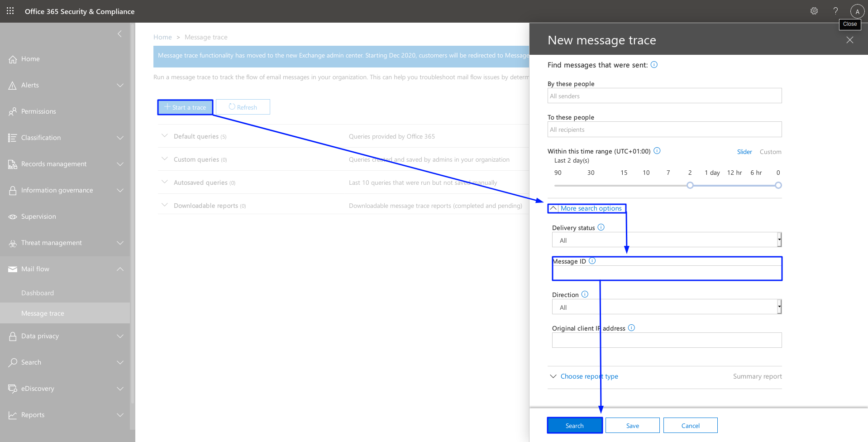
Task: Show info icon for Original client IP address
Action: click(x=631, y=328)
